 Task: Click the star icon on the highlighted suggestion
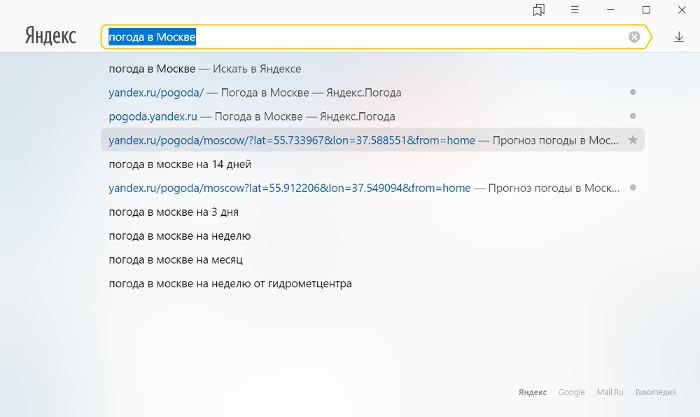tap(633, 140)
